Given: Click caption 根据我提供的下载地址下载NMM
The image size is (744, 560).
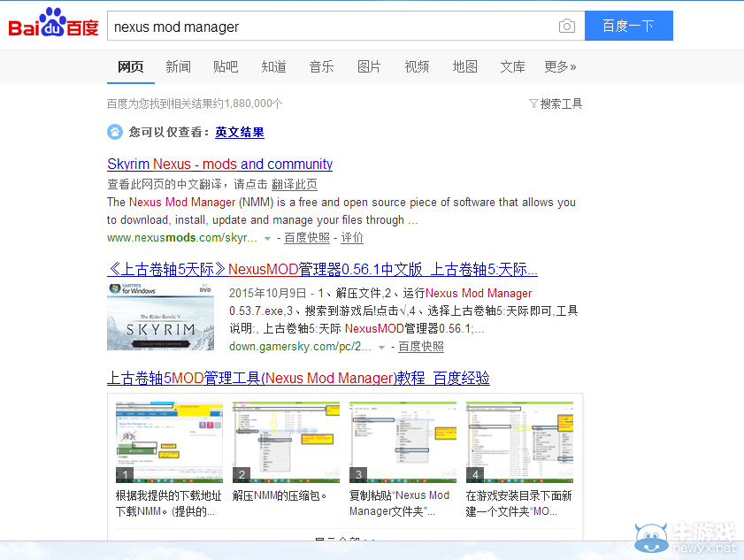Looking at the screenshot, I should click(169, 503).
